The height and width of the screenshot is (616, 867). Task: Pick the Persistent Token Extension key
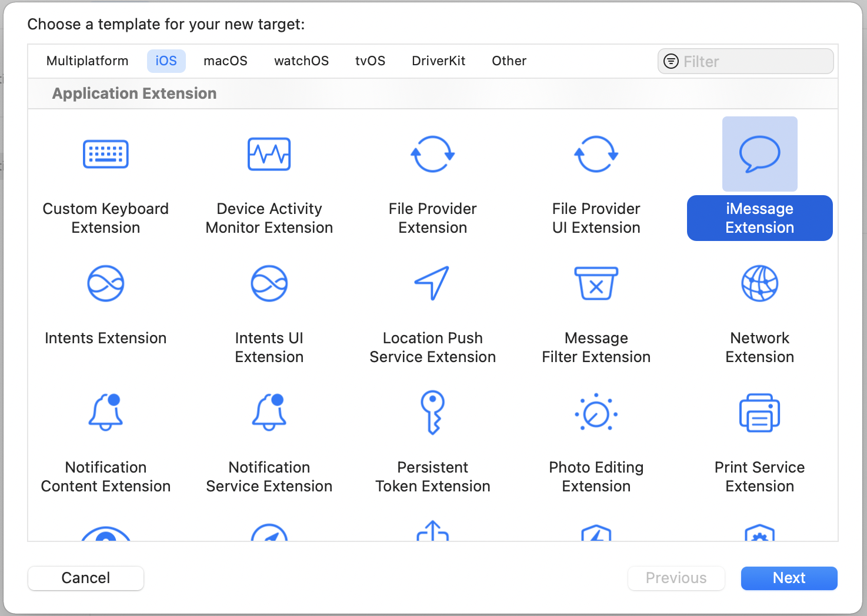pos(432,413)
